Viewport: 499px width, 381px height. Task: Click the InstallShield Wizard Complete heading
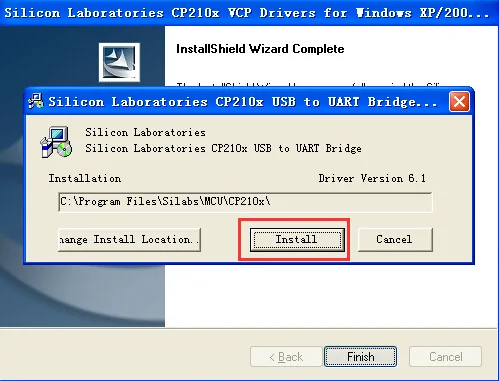tap(260, 49)
